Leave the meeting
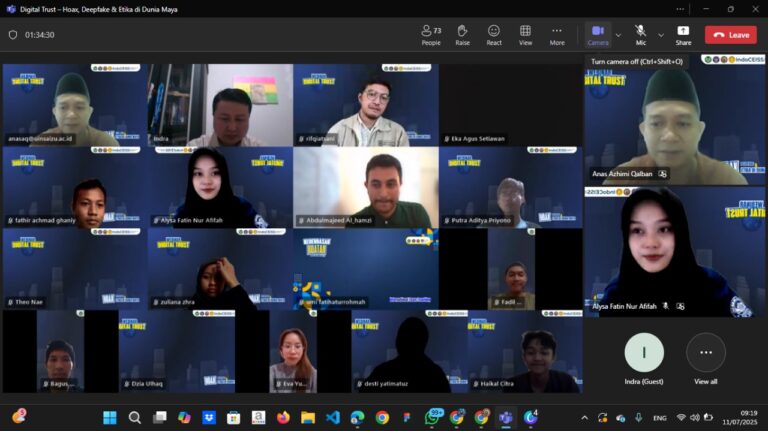Image resolution: width=768 pixels, height=431 pixels. (x=730, y=34)
